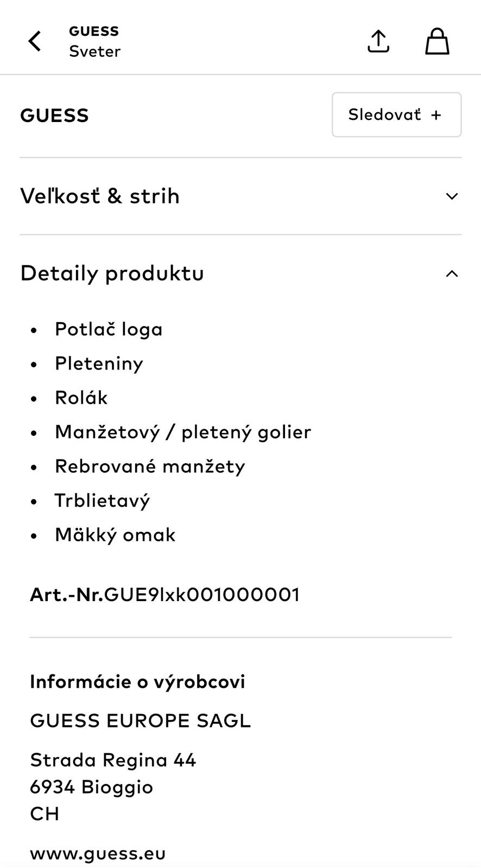Tap the Rebrované manžety detail item

coord(150,466)
